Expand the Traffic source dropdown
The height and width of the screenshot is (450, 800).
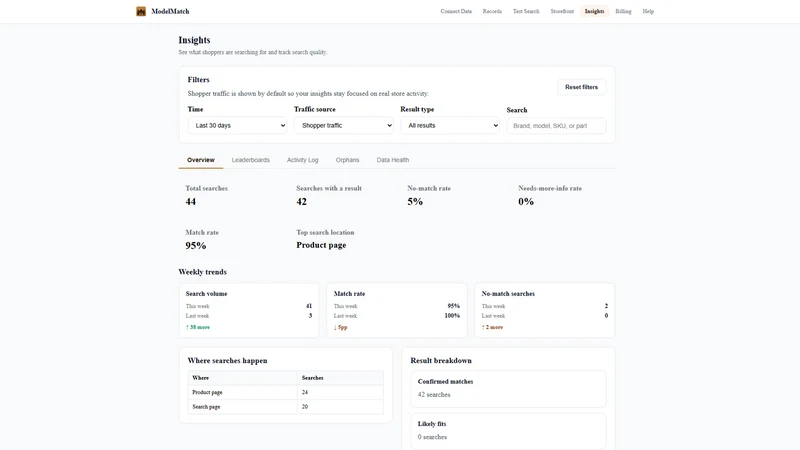[343, 126]
